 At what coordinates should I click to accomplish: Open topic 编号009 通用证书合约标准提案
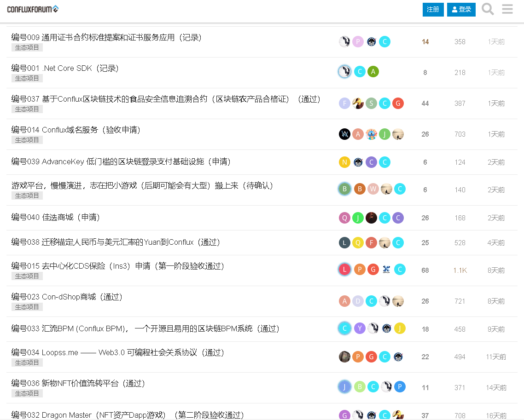point(106,38)
